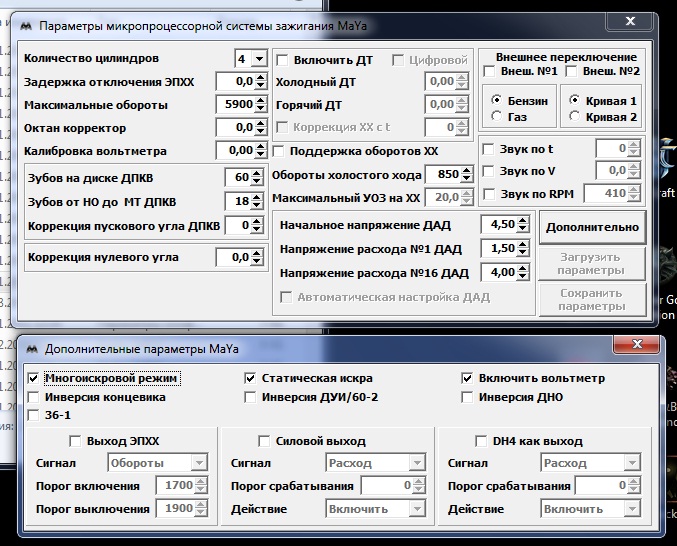Toggle Инверсия ДУИ/60-2 checkbox
The width and height of the screenshot is (677, 546).
(250, 397)
